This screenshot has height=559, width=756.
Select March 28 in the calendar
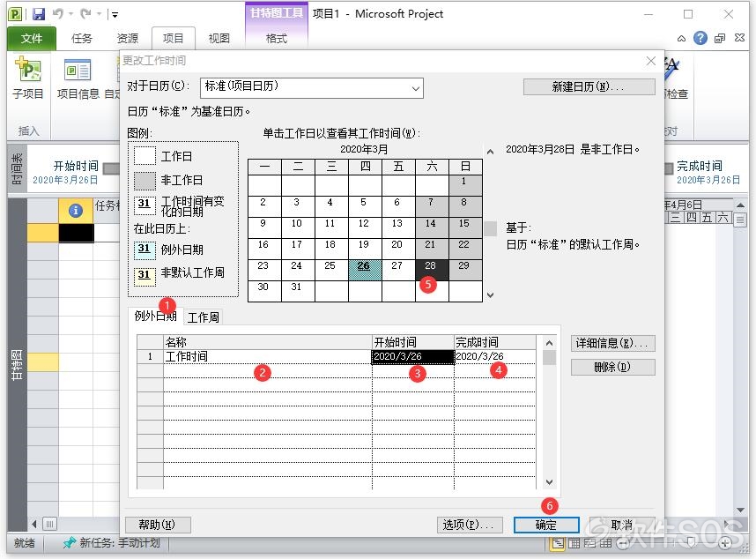[x=432, y=270]
